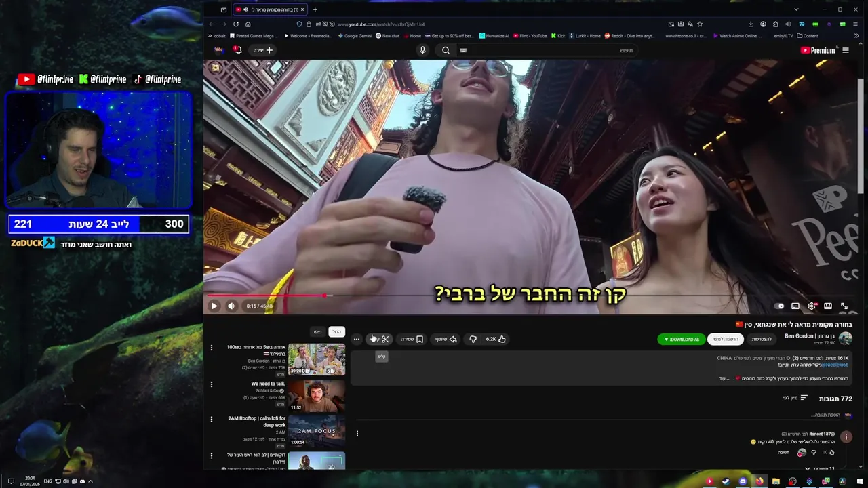Show hidden tray icons with taskbar chevron
868x488 pixels.
90,481
